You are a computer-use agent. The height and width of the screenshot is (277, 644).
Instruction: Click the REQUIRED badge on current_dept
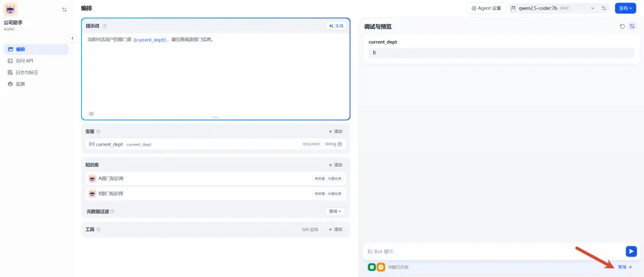(x=311, y=144)
